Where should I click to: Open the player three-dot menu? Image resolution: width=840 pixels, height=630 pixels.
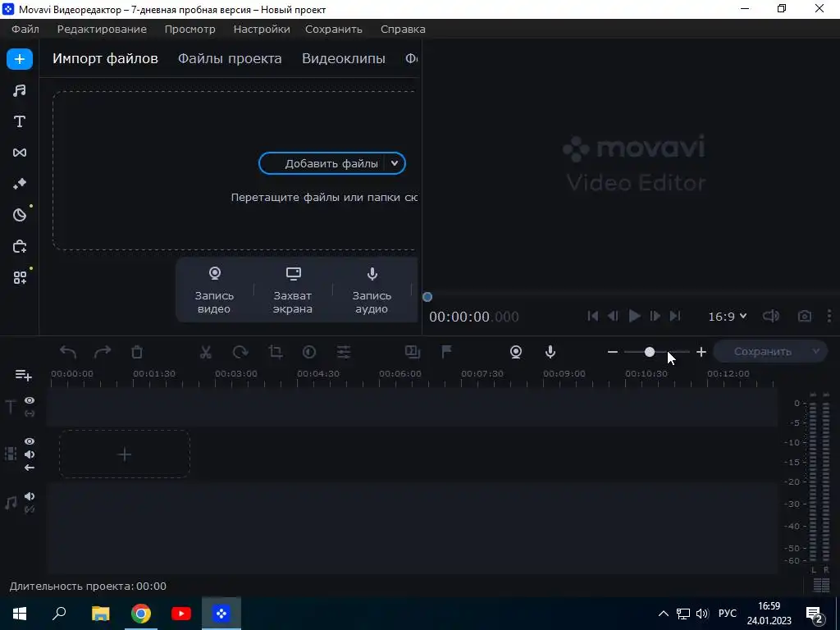pos(829,316)
